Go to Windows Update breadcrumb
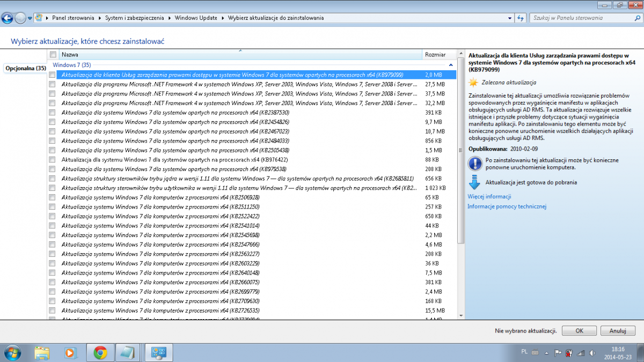 coord(196,18)
